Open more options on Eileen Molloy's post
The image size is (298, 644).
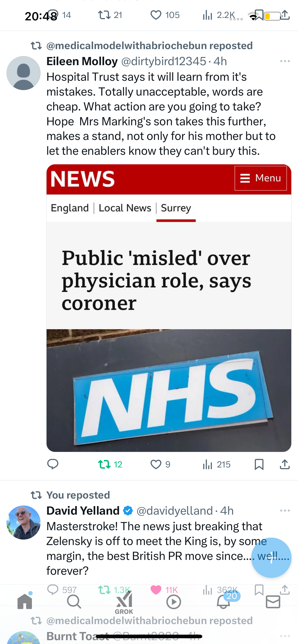point(285,61)
